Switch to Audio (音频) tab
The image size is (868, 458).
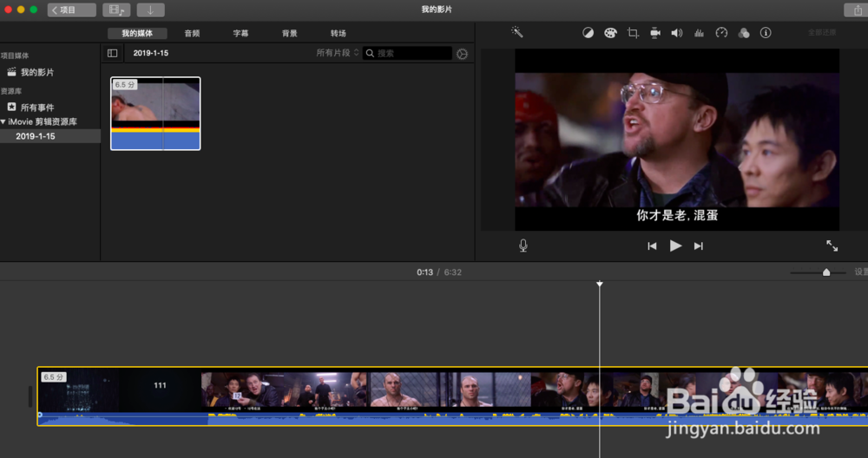[x=192, y=33]
